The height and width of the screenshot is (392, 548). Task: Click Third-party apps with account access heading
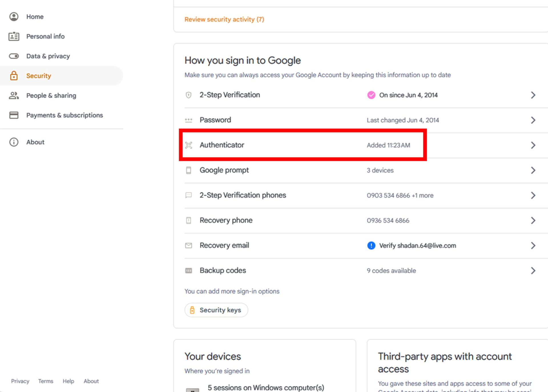coord(445,363)
